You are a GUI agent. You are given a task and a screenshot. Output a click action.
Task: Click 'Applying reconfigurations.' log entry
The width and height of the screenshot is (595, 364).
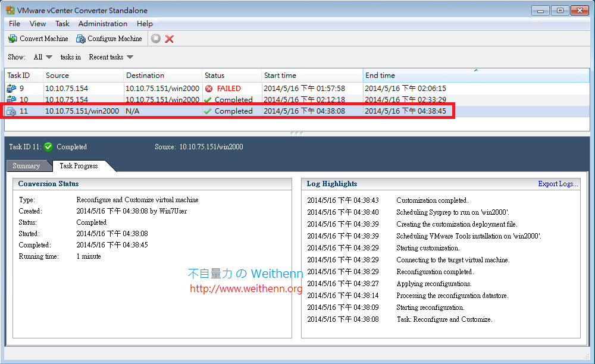[434, 284]
